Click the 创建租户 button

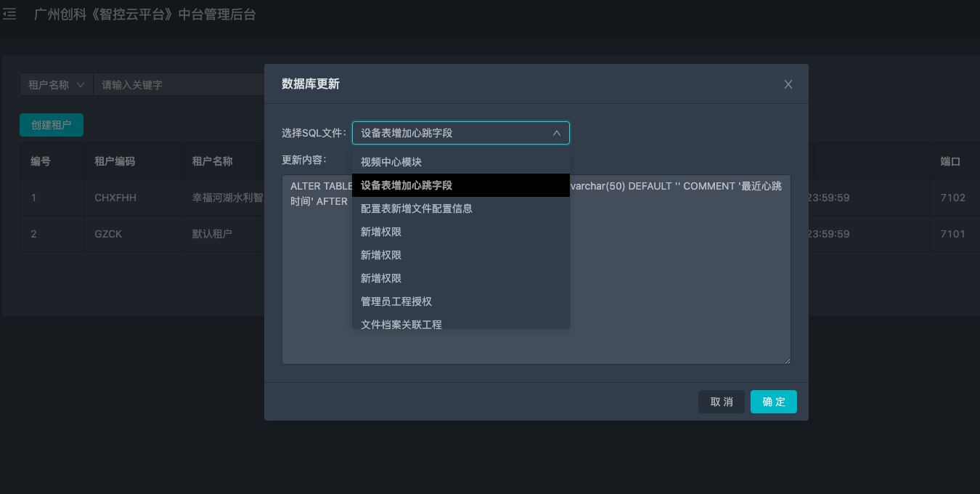click(x=51, y=124)
